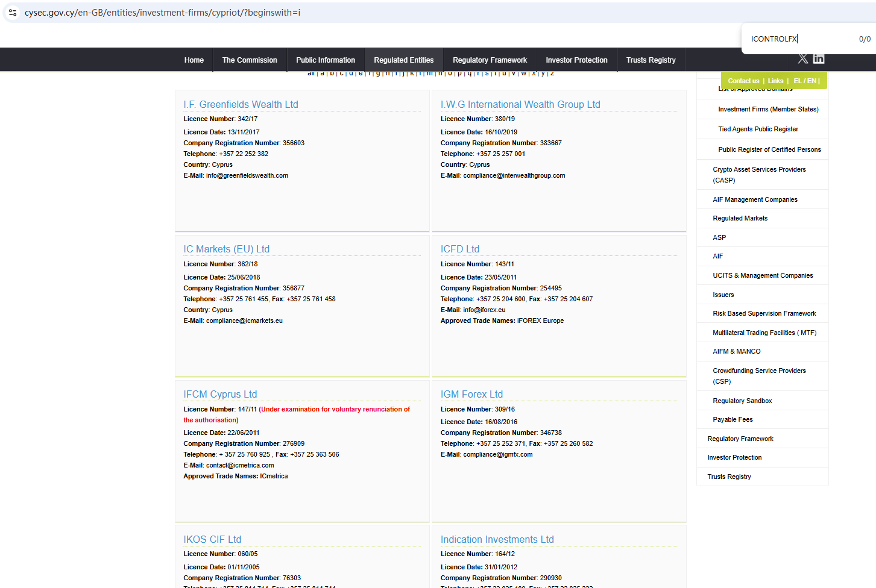Open IC Markets (EU) Ltd entry
Image resolution: width=876 pixels, height=588 pixels.
pyautogui.click(x=226, y=249)
